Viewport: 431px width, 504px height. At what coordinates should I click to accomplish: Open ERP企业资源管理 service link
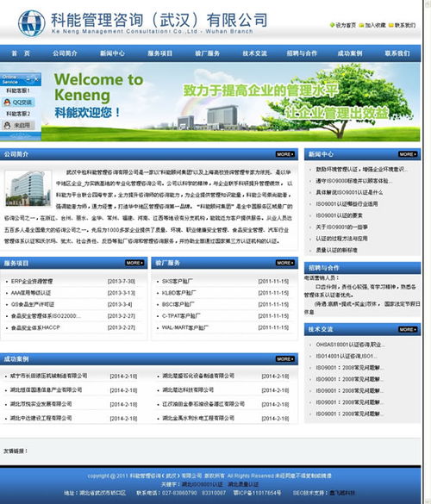click(32, 281)
